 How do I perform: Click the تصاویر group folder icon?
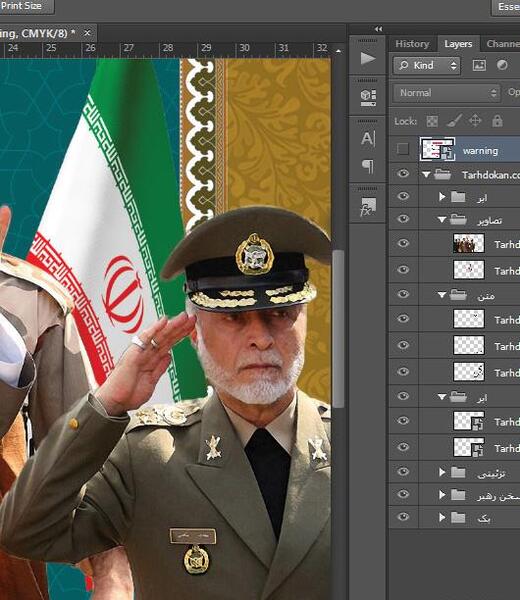click(458, 220)
